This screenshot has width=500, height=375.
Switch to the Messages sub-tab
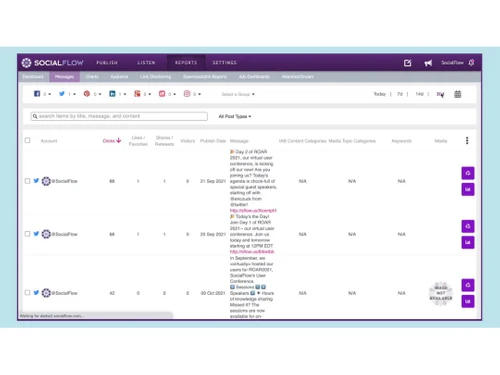tap(65, 77)
